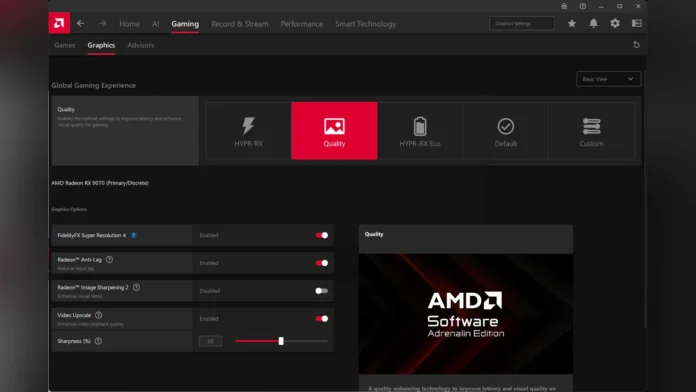The image size is (696, 392).
Task: Open help question mark in title bar
Action: 582,6
